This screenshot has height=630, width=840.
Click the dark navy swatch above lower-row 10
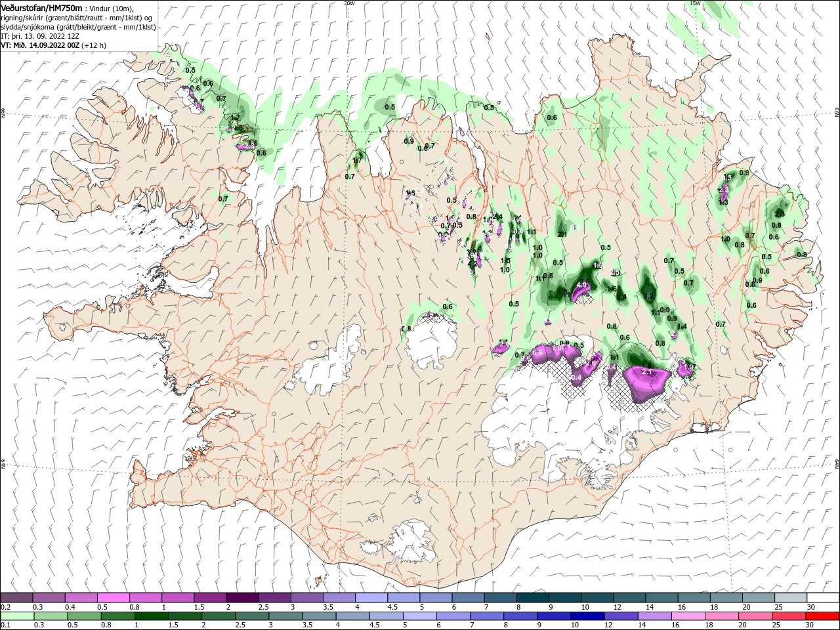587,616
